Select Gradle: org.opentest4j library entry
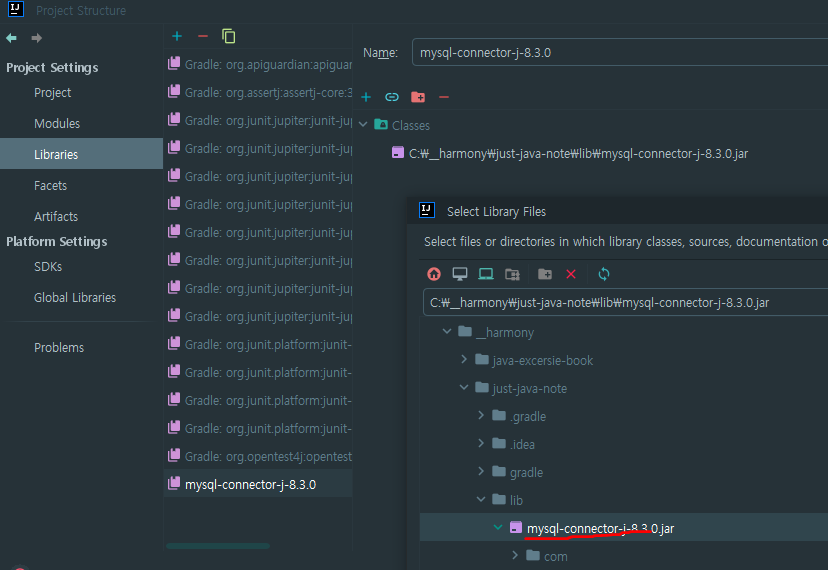 [x=258, y=456]
